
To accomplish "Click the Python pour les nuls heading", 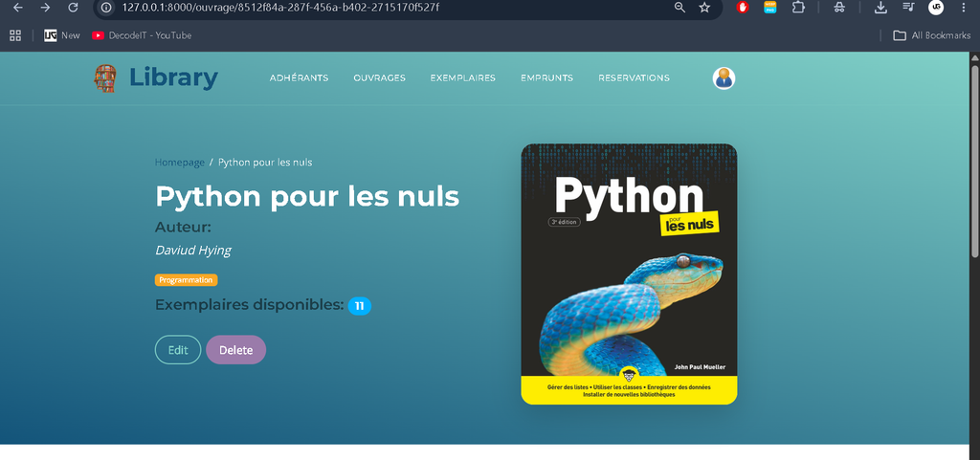I will pyautogui.click(x=307, y=197).
